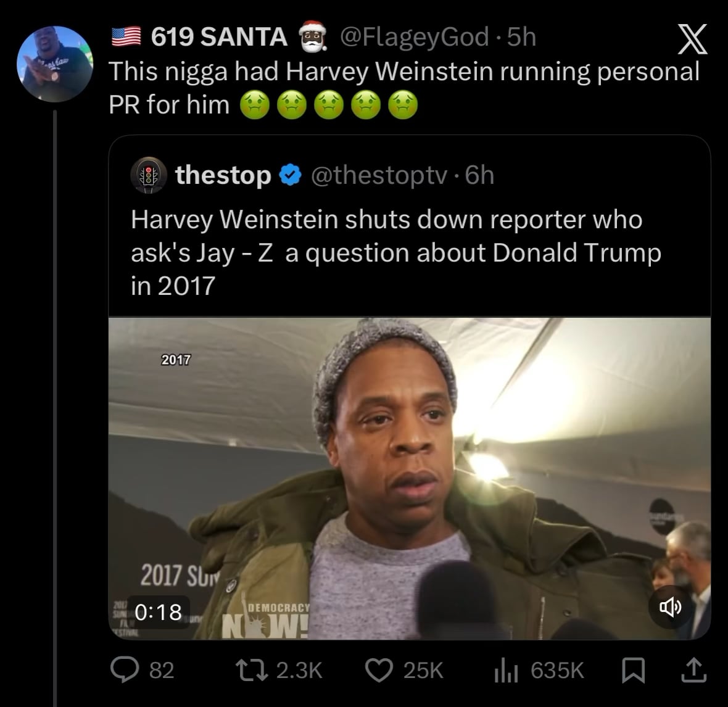Like the tweet with the heart icon

tap(379, 670)
